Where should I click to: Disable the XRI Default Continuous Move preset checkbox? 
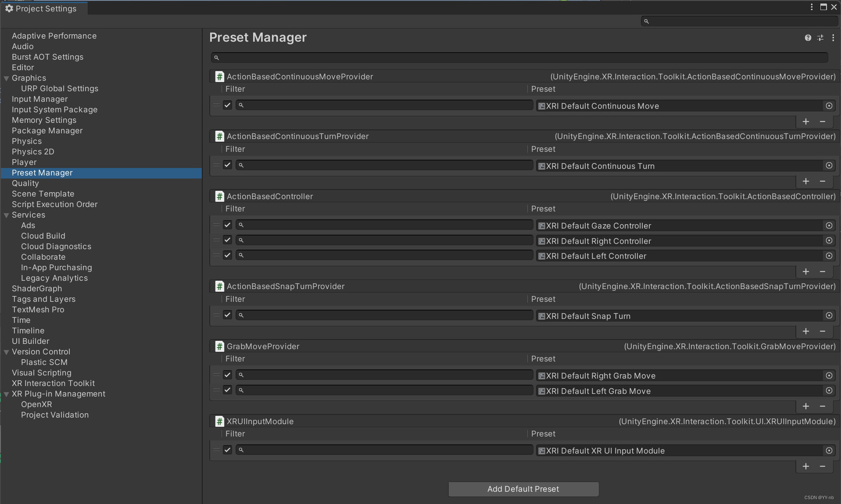[x=227, y=105]
